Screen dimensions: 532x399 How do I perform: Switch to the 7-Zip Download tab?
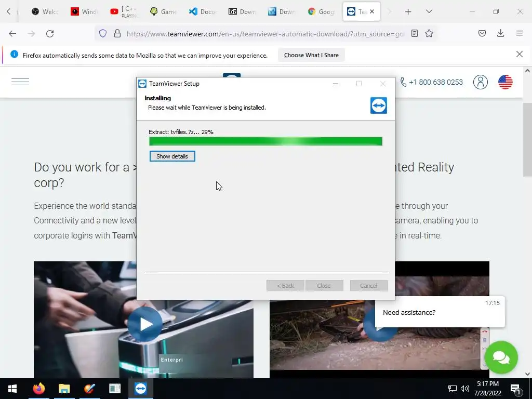tap(242, 11)
